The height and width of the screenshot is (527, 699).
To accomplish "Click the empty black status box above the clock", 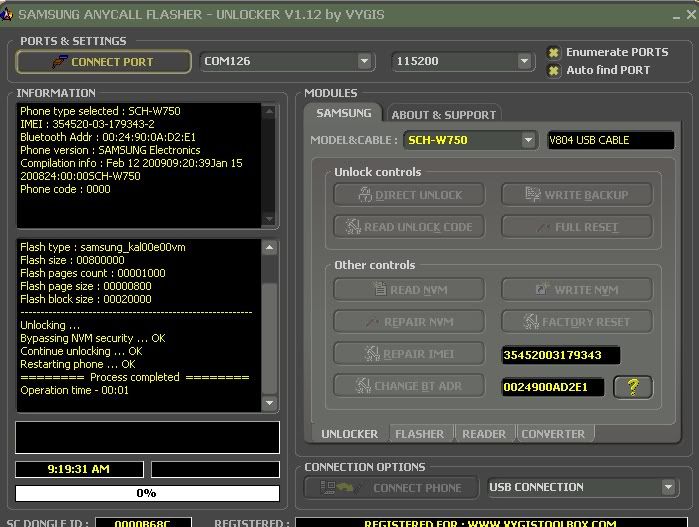I will click(148, 437).
